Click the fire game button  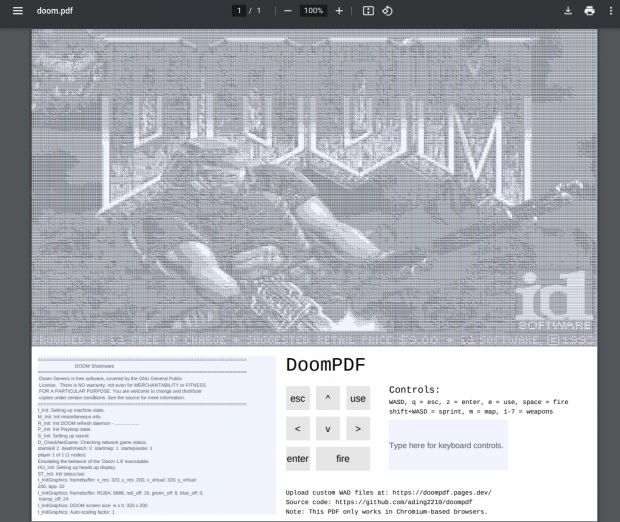tap(343, 459)
